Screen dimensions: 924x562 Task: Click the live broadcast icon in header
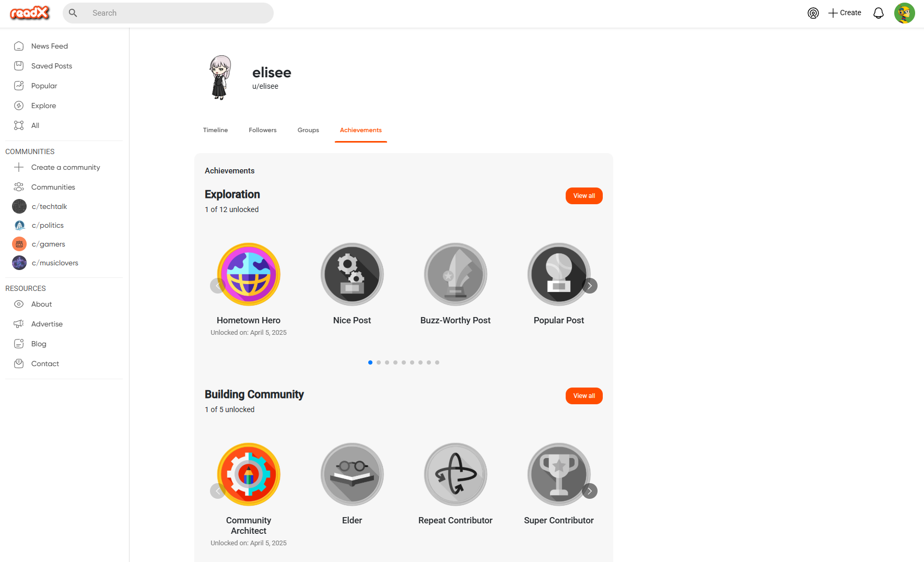813,13
